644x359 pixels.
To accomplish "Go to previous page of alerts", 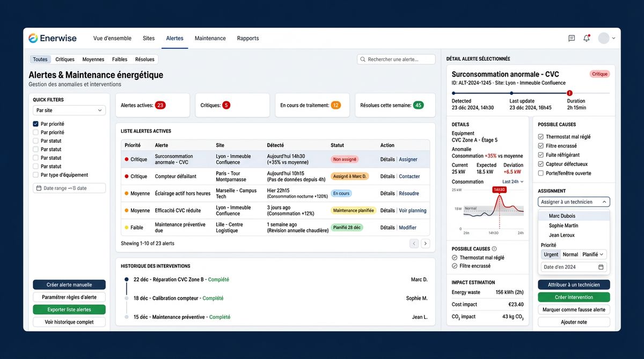I will point(414,244).
